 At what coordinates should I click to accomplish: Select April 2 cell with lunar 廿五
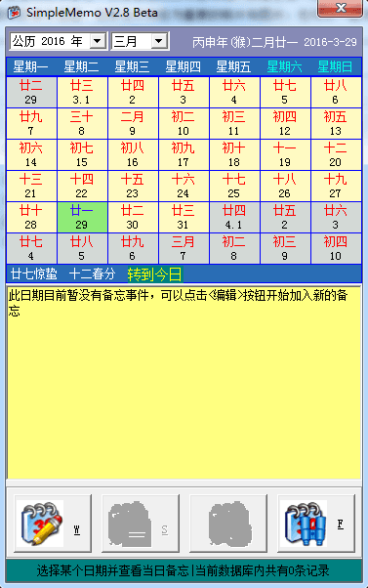coord(285,218)
